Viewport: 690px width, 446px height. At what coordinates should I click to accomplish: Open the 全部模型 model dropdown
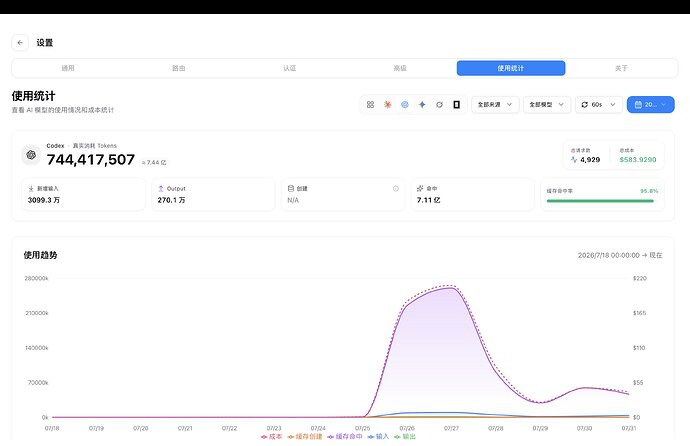[x=547, y=105]
